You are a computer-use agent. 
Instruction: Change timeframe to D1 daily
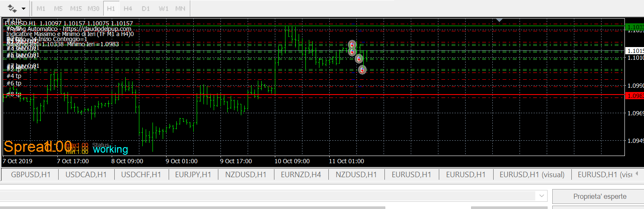(146, 8)
